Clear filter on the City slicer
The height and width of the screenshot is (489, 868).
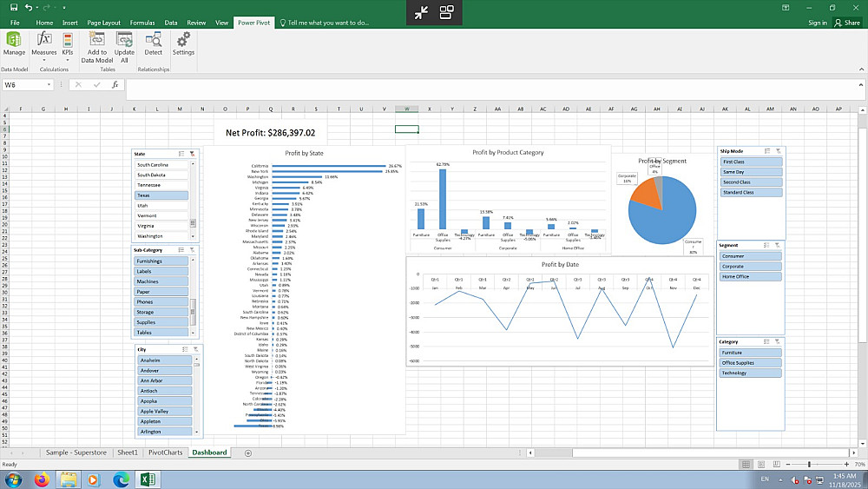point(196,349)
